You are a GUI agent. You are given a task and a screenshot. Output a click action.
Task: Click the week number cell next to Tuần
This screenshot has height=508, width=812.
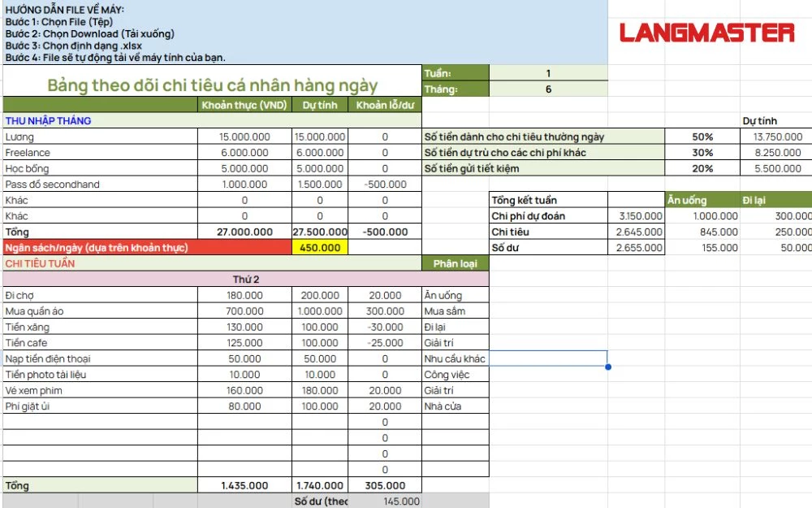(x=548, y=73)
